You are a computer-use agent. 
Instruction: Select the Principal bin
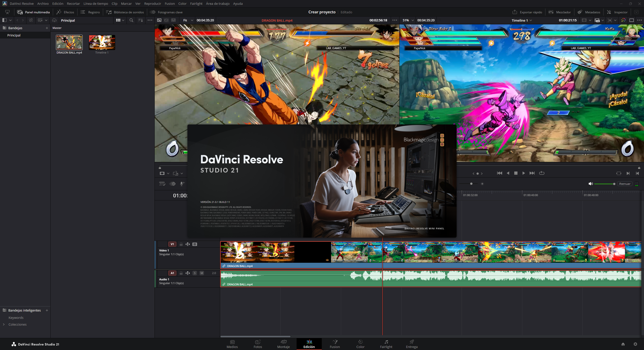[14, 35]
